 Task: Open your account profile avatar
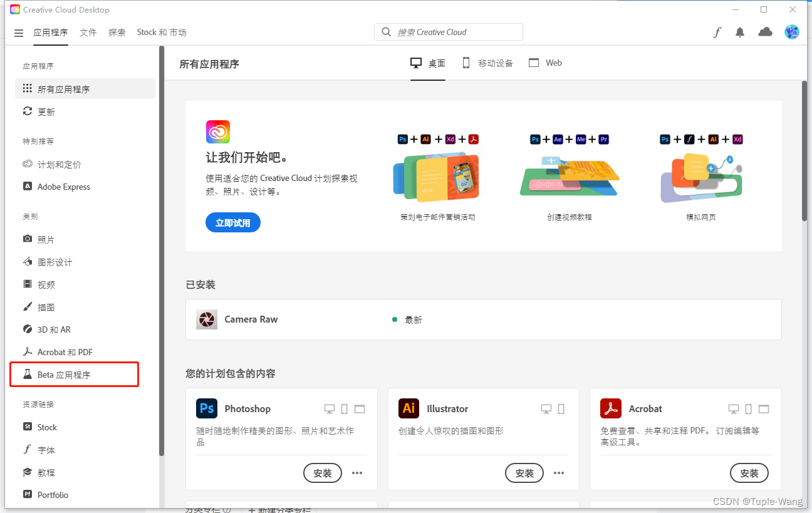click(791, 32)
